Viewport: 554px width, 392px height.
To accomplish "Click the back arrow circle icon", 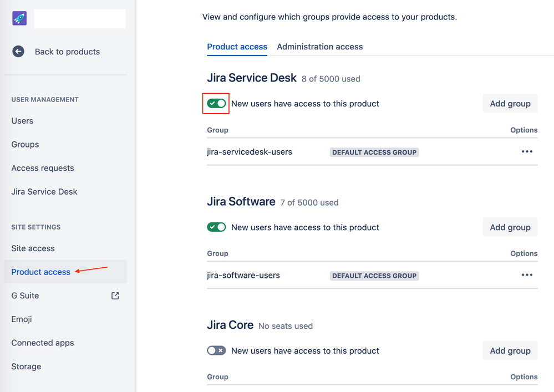I will point(18,52).
